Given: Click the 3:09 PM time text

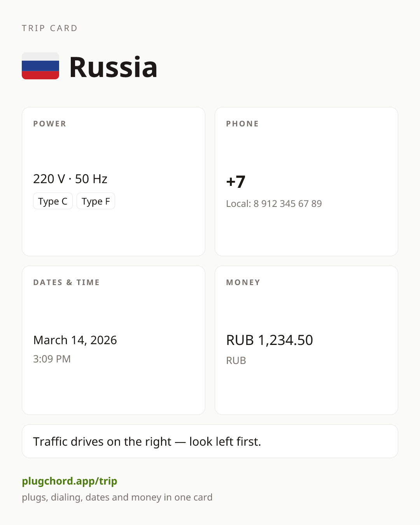Looking at the screenshot, I should 52,359.
